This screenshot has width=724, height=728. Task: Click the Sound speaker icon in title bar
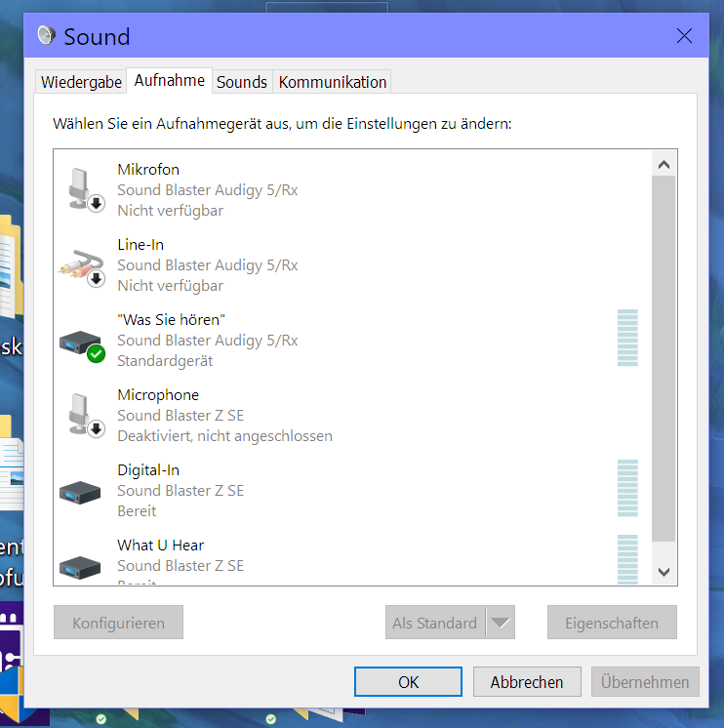point(47,35)
